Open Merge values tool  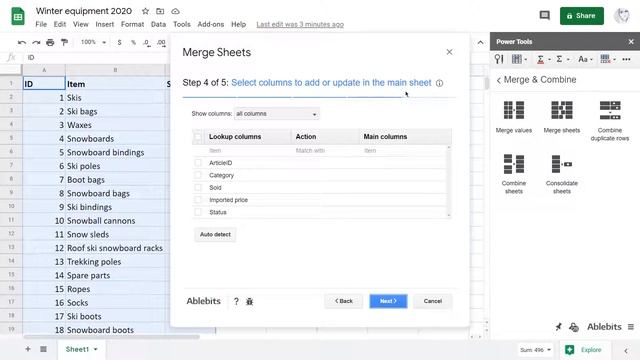(x=513, y=117)
